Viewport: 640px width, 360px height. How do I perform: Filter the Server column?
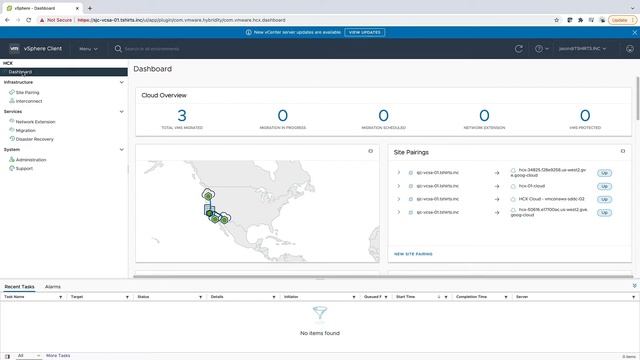pos(633,297)
